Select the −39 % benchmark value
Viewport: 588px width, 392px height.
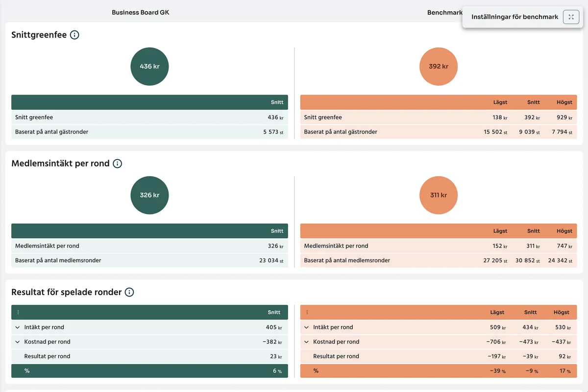pos(497,371)
